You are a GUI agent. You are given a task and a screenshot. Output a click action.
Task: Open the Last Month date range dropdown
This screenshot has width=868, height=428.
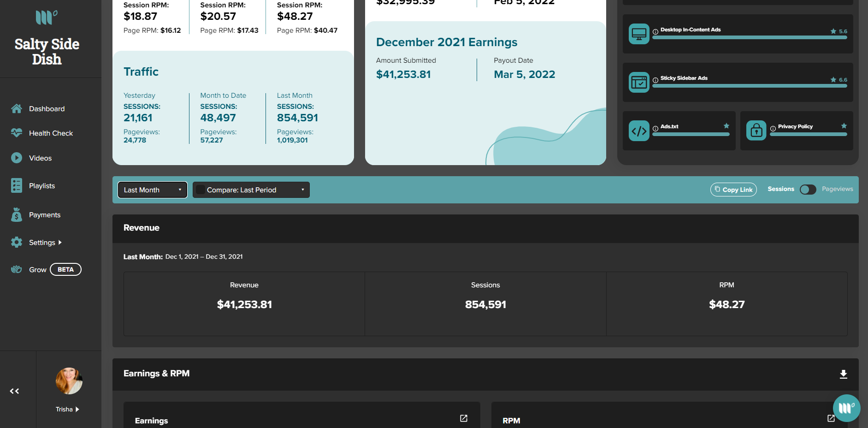(x=153, y=190)
